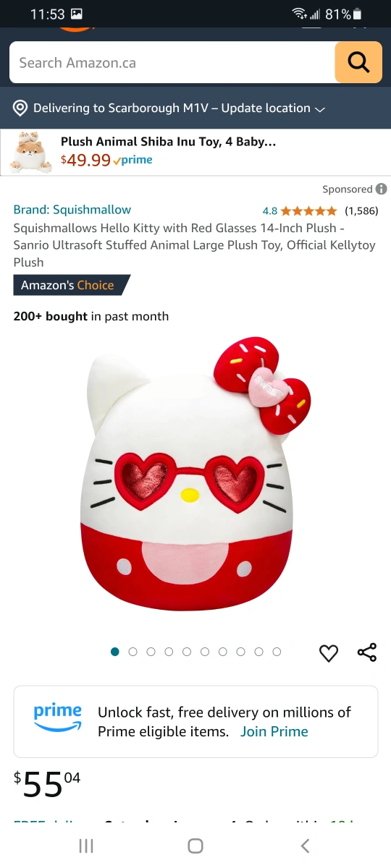Click the Search Amazon.ca input field

coord(172,62)
